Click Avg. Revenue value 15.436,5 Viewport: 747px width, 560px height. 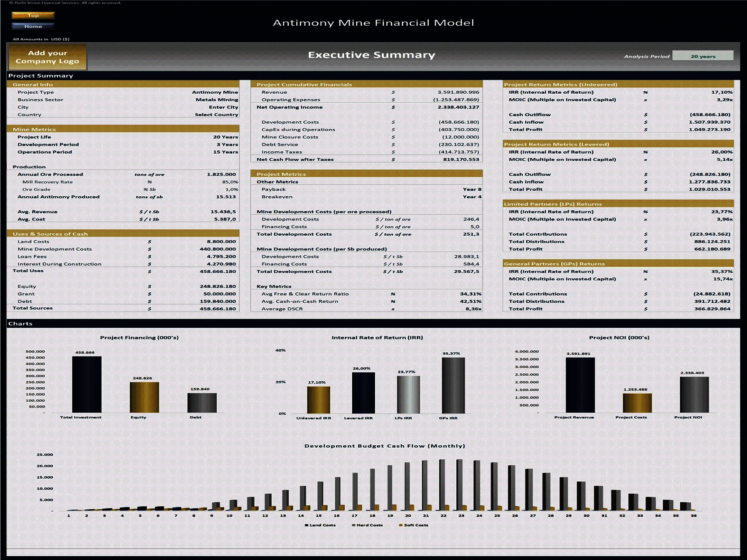point(223,212)
